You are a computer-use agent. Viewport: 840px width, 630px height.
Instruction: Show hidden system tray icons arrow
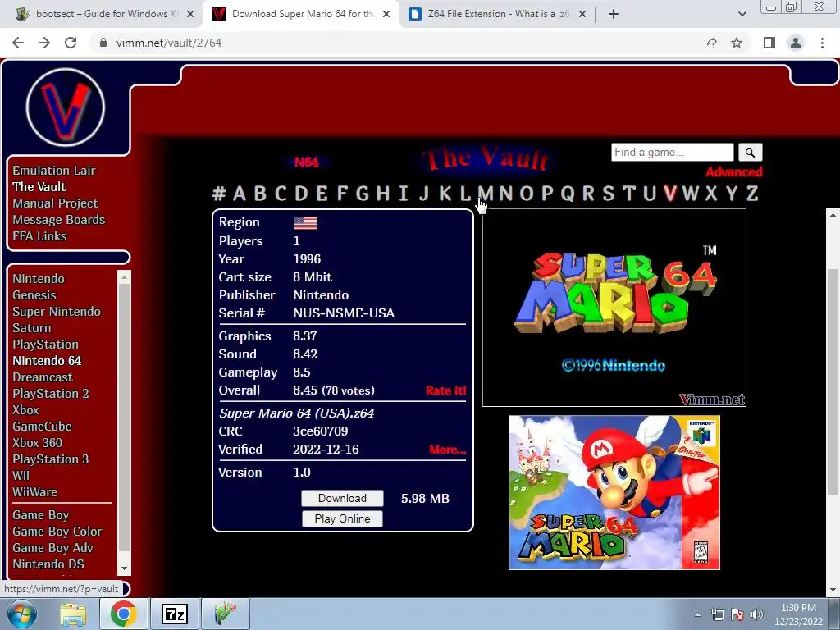click(697, 614)
